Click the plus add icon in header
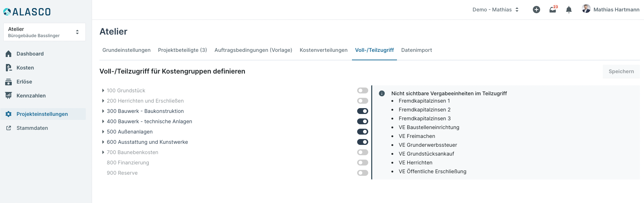 pyautogui.click(x=536, y=10)
